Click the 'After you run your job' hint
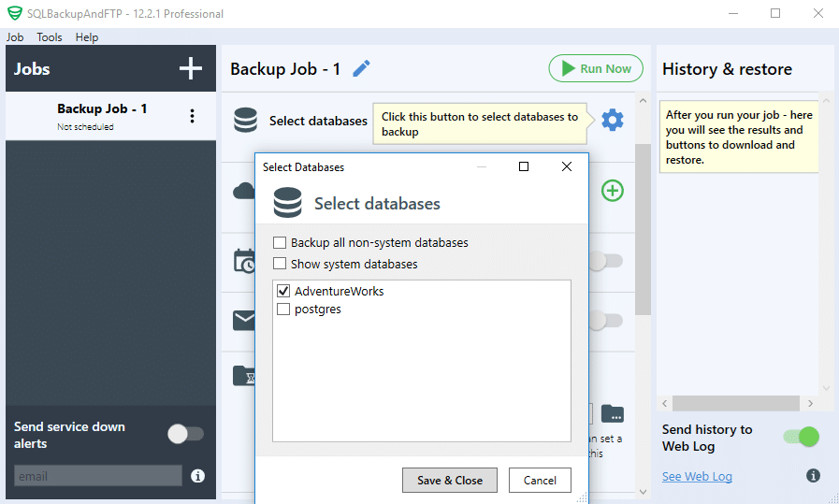Viewport: 839px width, 504px height. (738, 137)
